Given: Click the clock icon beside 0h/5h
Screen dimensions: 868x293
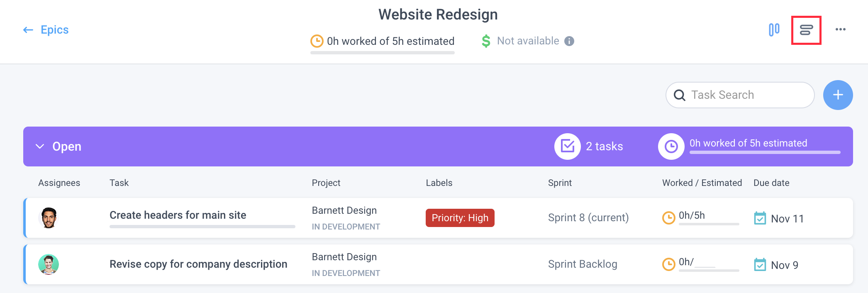Looking at the screenshot, I should (x=668, y=217).
